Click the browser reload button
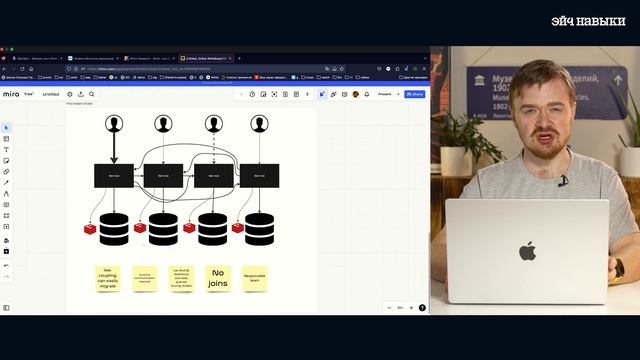The image size is (640, 360). click(22, 69)
